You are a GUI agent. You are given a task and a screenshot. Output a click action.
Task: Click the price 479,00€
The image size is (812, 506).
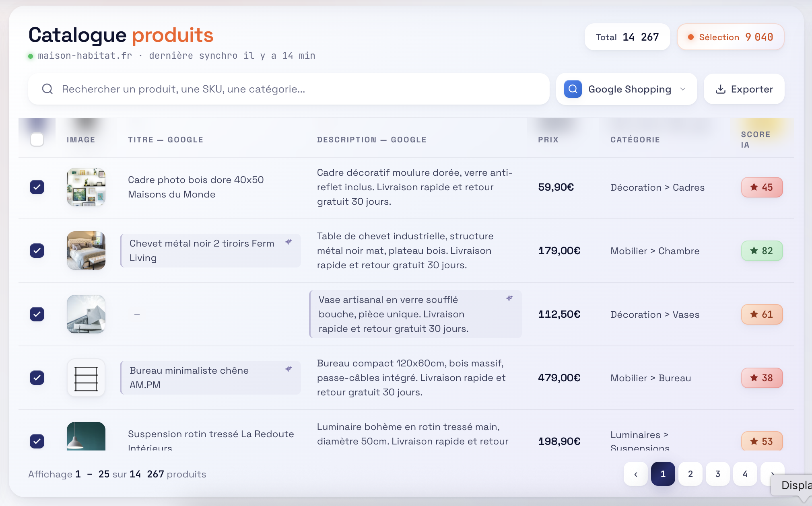[559, 378]
